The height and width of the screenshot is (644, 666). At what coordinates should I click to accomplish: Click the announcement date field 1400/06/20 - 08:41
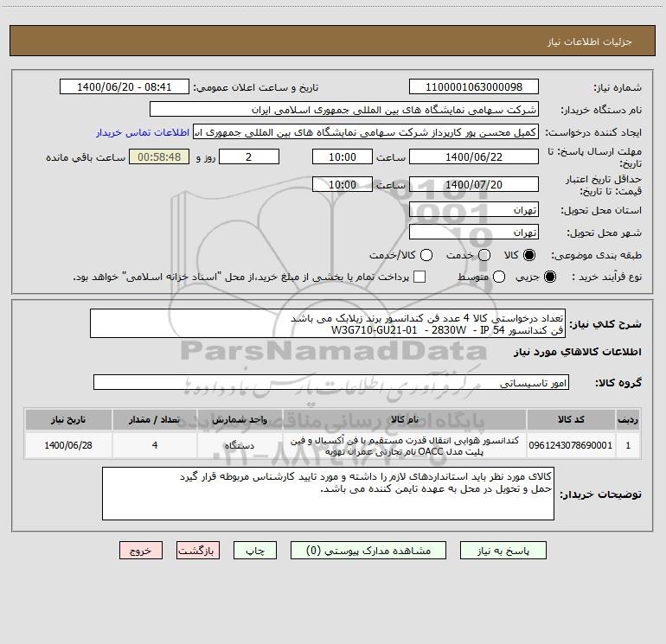click(124, 87)
